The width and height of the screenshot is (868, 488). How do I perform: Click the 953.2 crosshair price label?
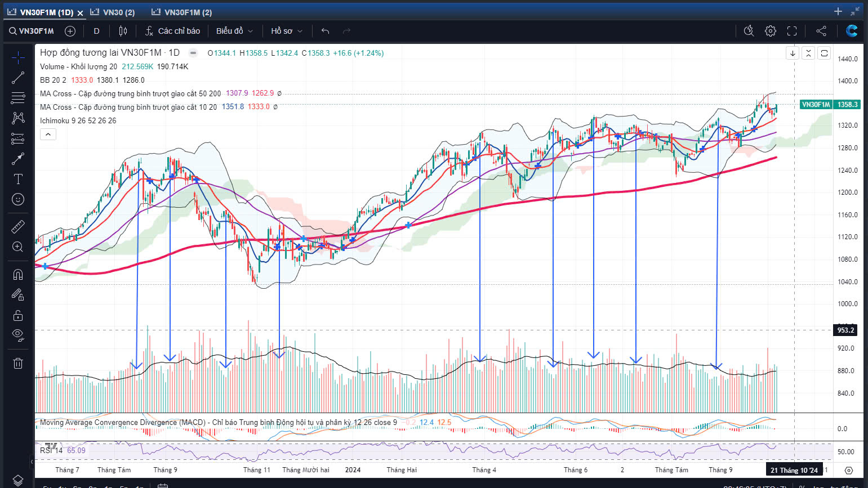tap(845, 330)
